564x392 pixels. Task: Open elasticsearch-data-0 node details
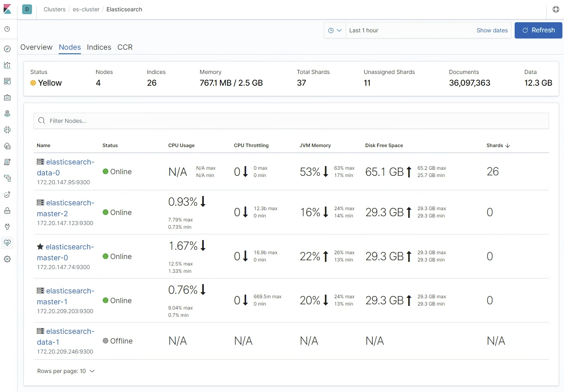point(65,167)
